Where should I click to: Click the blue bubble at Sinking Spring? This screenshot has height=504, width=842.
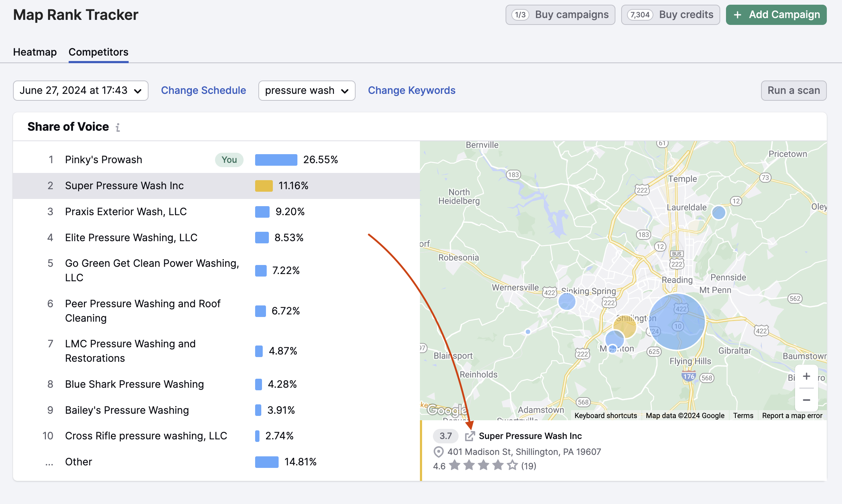567,301
